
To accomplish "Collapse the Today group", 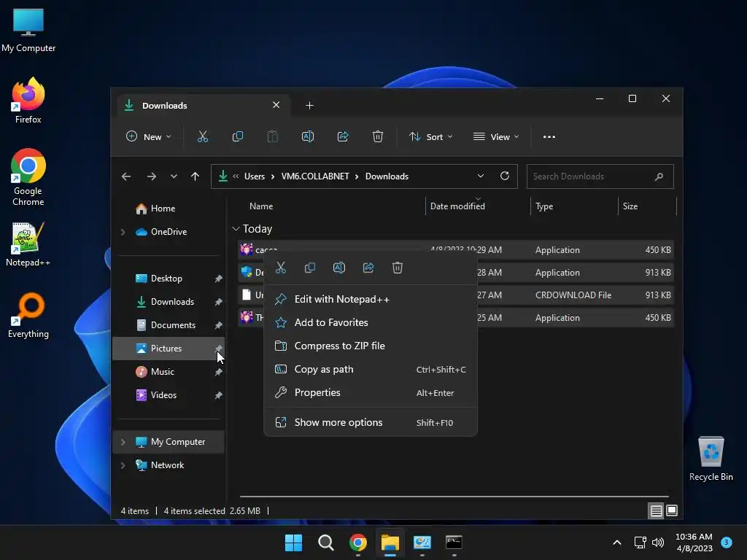I will tap(236, 229).
